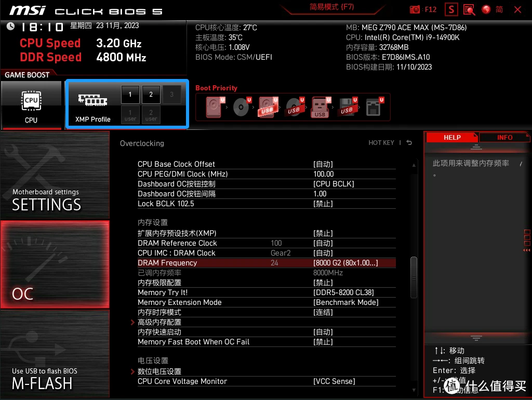Click the BIOS版本 E7D86IMS.A10 text
Viewport: 532px width, 400px height.
388,57
